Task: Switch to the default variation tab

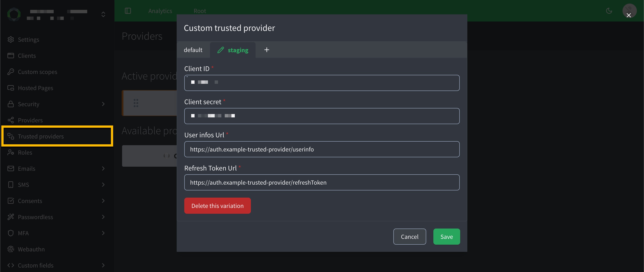Action: point(193,50)
